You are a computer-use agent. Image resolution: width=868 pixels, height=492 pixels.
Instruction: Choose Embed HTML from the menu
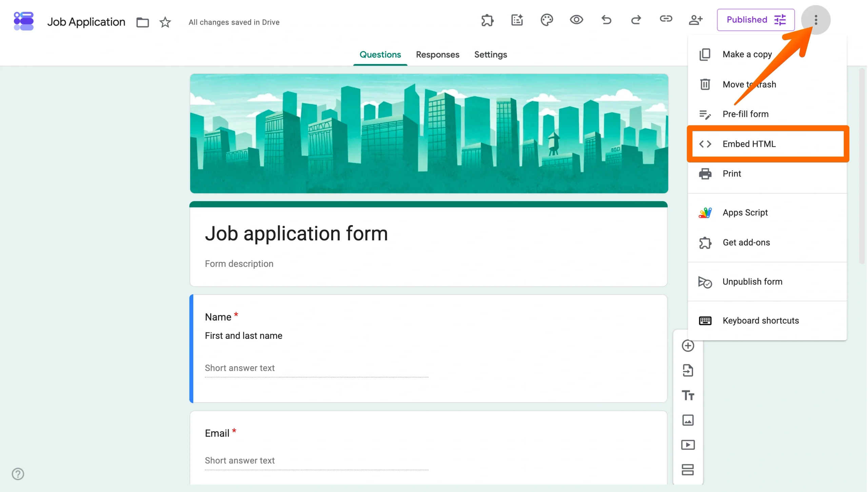(x=767, y=144)
